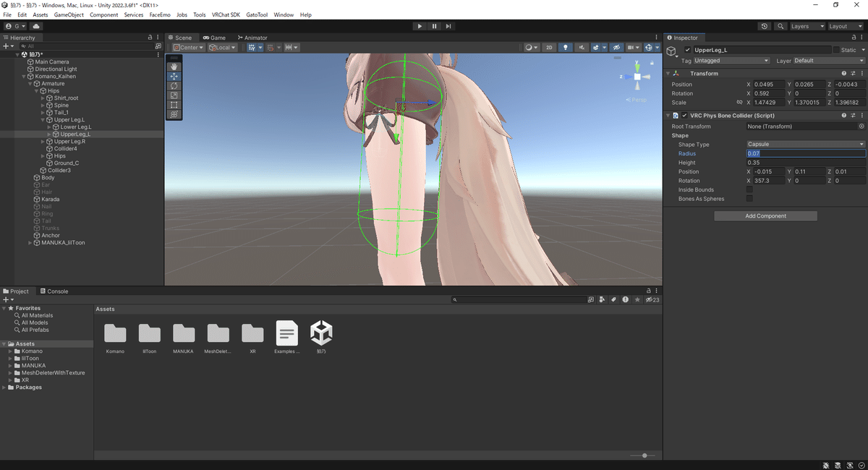Open the cloud services icon
The width and height of the screenshot is (868, 470).
tap(36, 26)
